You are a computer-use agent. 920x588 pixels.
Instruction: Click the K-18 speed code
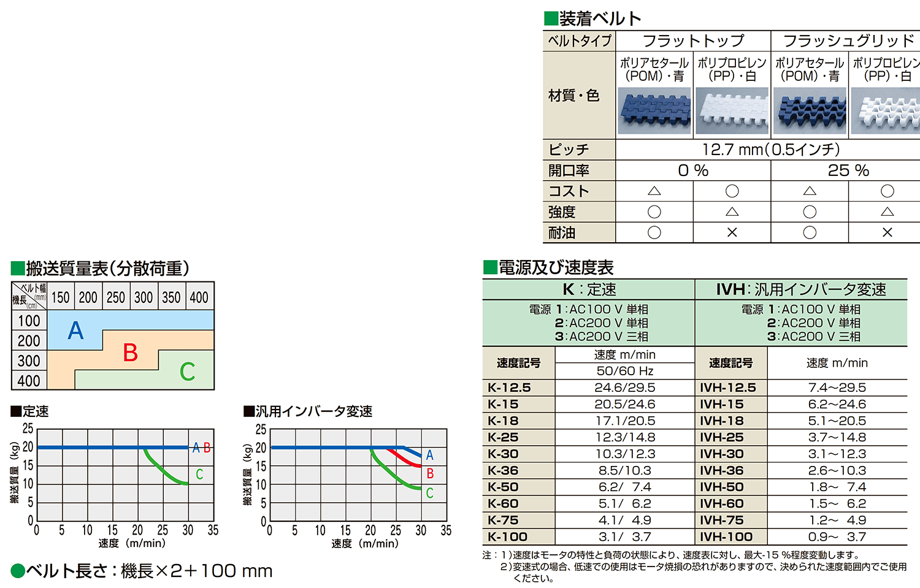[503, 421]
